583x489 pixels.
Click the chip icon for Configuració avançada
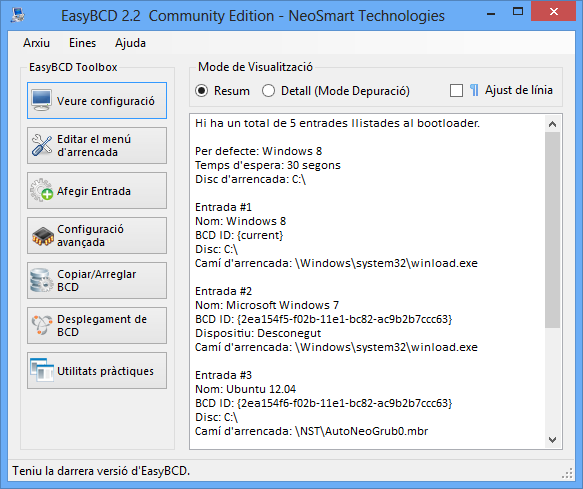tap(43, 236)
